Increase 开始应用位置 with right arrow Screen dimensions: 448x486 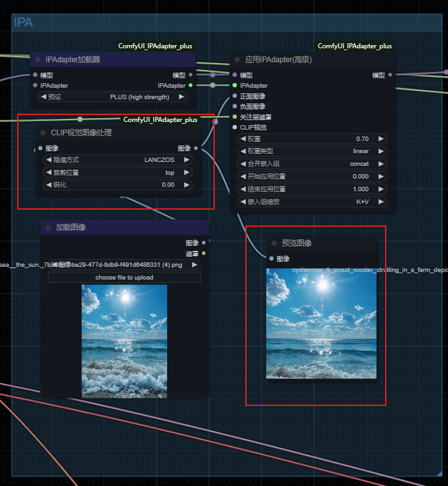point(381,177)
